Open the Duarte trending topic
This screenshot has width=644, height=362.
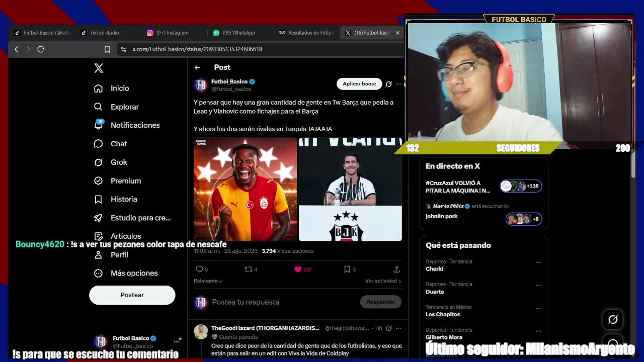click(435, 292)
